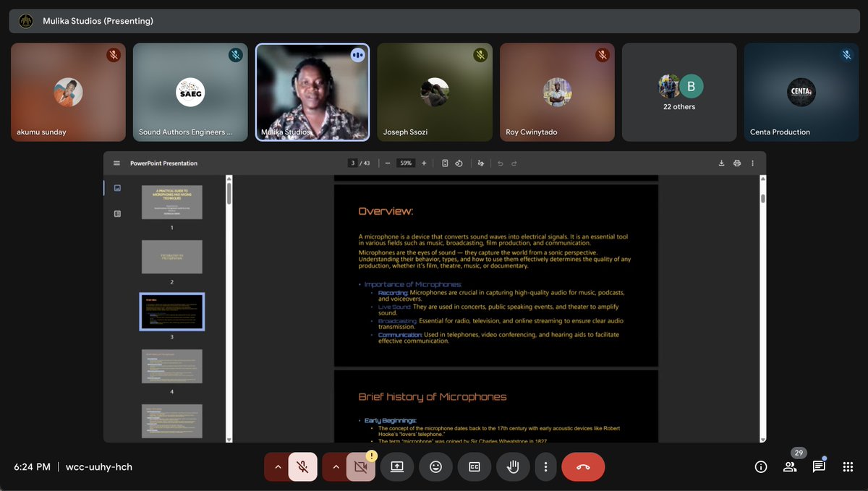Toggle the PDF sidebar menu icon
The image size is (868, 491).
[x=116, y=163]
